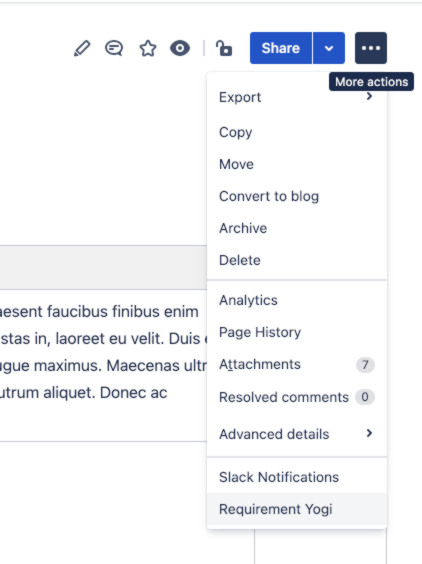Expand the Share dropdown arrow
Screen dimensions: 422x564
tap(329, 48)
